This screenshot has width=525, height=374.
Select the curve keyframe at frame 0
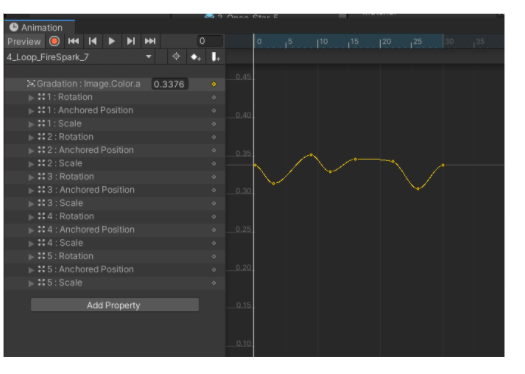255,165
